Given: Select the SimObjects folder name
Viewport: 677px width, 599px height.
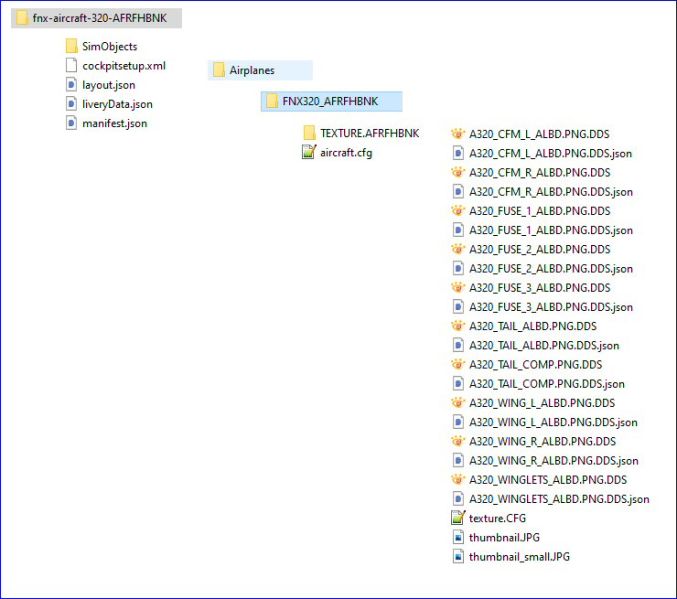Looking at the screenshot, I should coord(110,46).
